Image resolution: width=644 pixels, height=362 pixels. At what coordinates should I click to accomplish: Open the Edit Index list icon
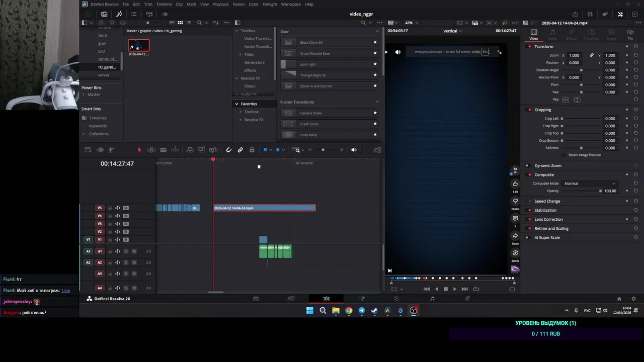(x=134, y=14)
